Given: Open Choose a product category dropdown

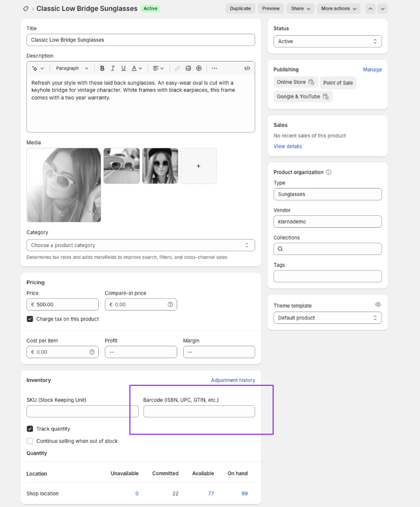Looking at the screenshot, I should (140, 245).
